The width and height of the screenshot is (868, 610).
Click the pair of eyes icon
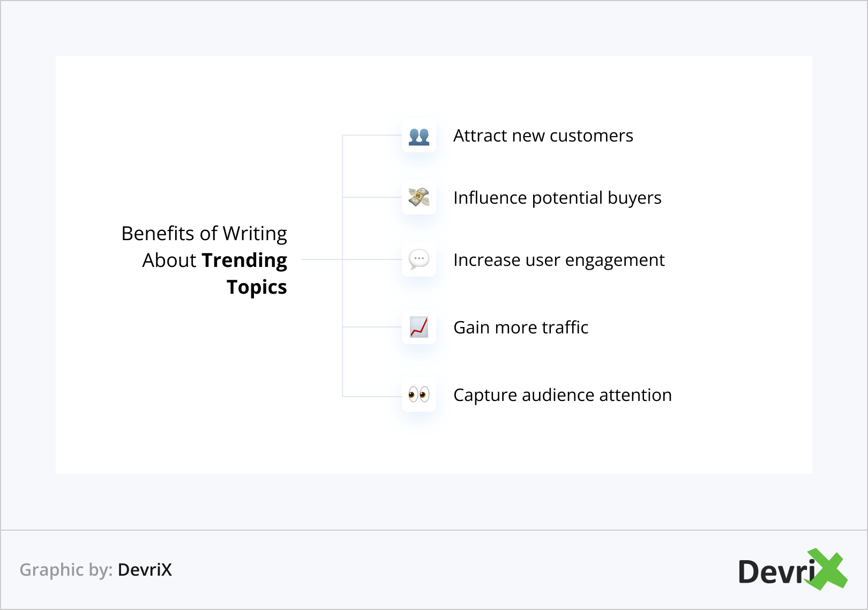tap(419, 395)
